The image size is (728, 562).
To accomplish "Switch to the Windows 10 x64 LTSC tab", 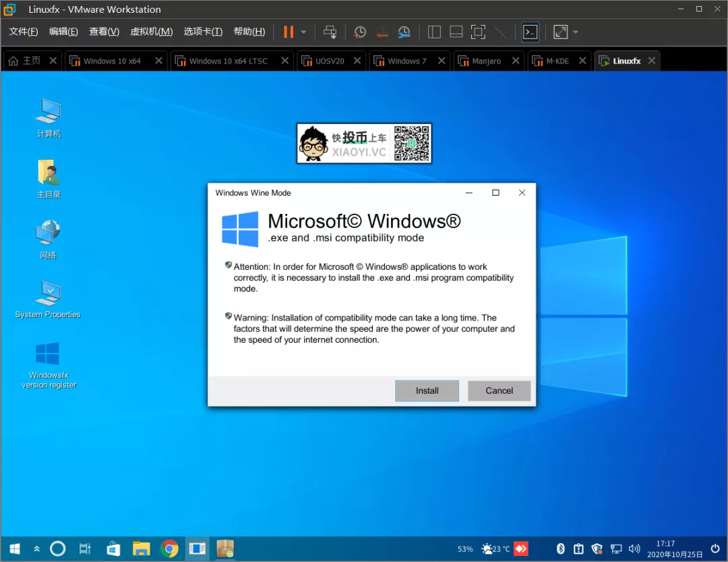I will point(229,61).
